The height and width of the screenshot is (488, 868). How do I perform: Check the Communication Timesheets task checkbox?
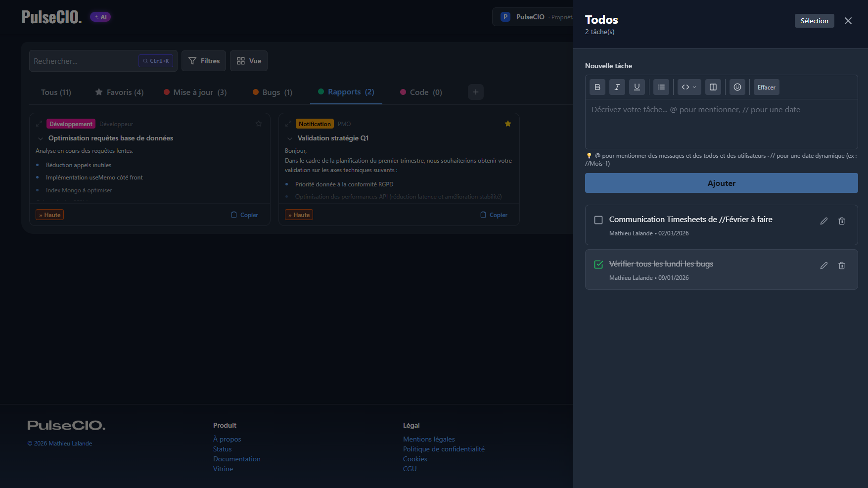pos(598,220)
